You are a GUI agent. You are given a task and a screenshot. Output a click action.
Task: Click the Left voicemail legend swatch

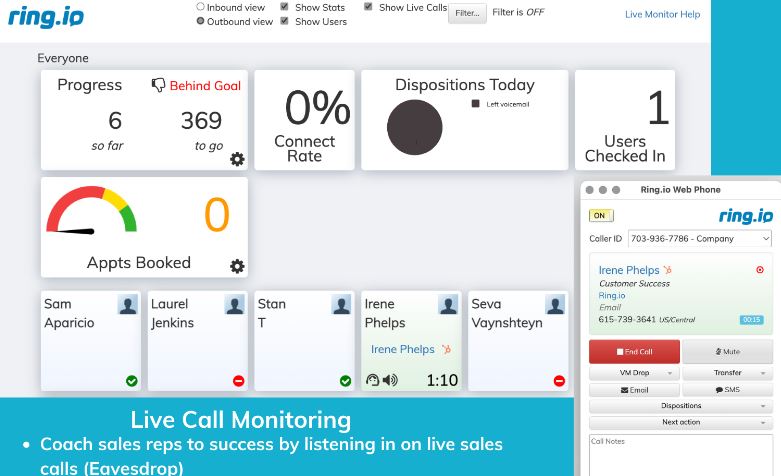(x=476, y=104)
